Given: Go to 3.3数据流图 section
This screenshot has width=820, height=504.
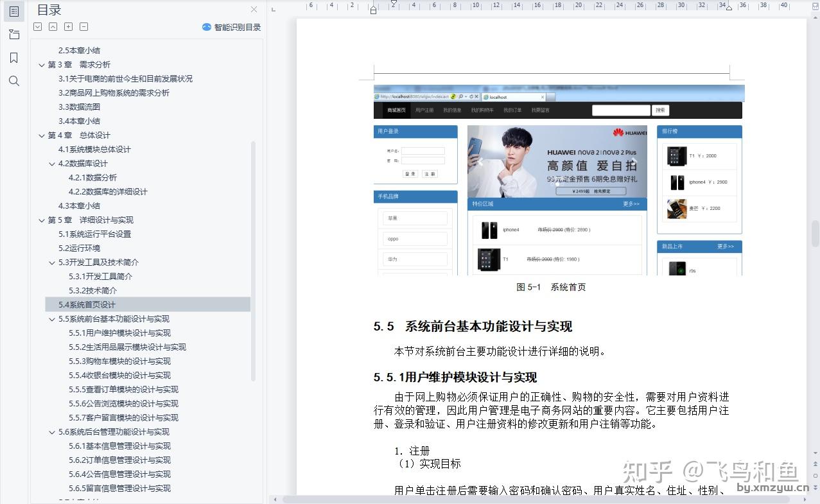Looking at the screenshot, I should point(79,107).
